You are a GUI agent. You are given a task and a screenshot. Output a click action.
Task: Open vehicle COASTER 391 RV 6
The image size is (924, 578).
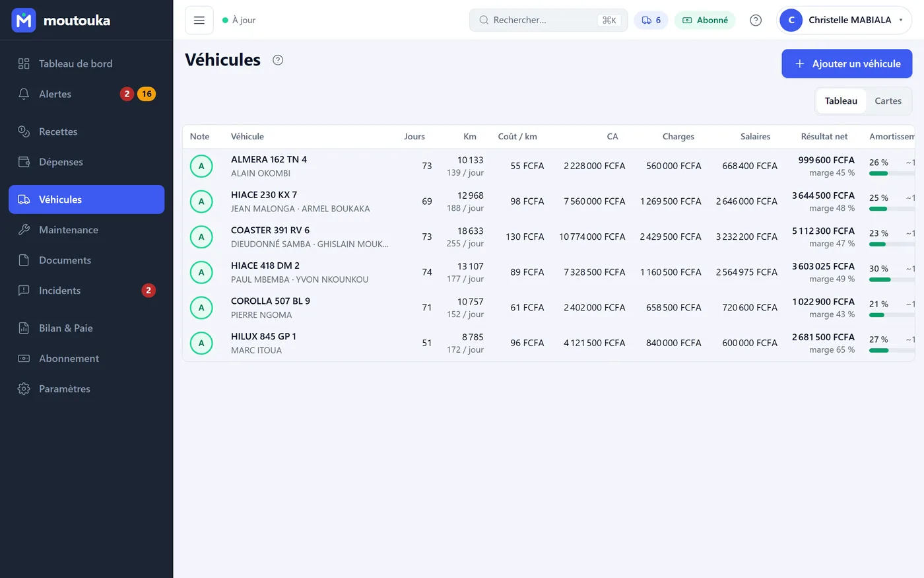click(x=270, y=231)
